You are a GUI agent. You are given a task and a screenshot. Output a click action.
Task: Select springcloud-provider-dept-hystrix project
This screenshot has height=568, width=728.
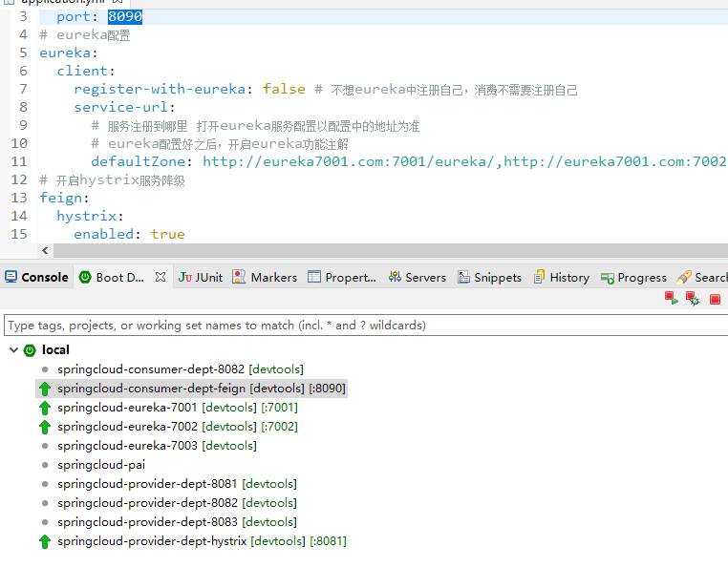tap(202, 541)
